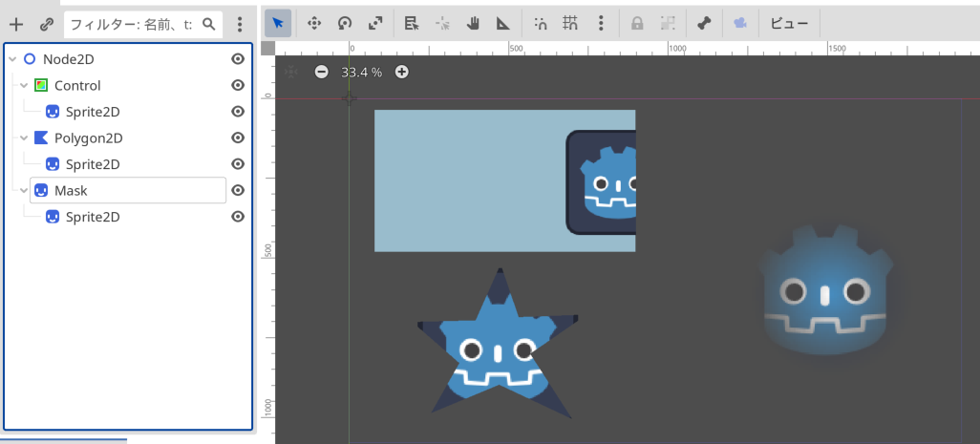The width and height of the screenshot is (980, 444).
Task: Activate the Ruler Mode triangle tool
Action: click(503, 24)
